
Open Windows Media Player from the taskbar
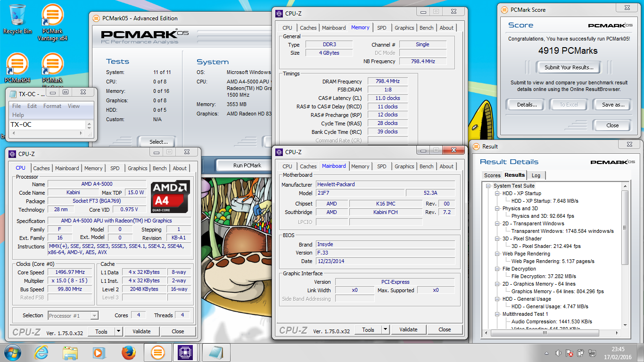(99, 353)
